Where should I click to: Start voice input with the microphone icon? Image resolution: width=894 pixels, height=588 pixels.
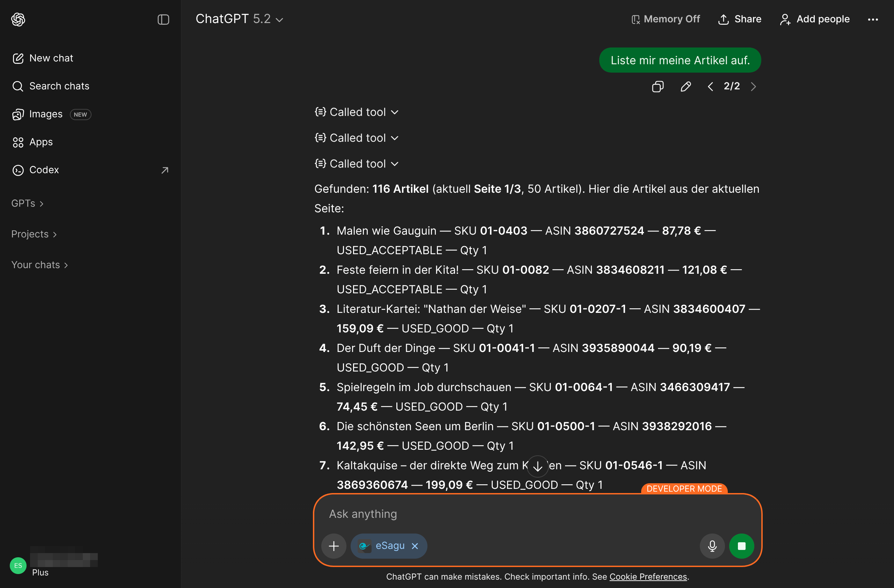coord(712,545)
